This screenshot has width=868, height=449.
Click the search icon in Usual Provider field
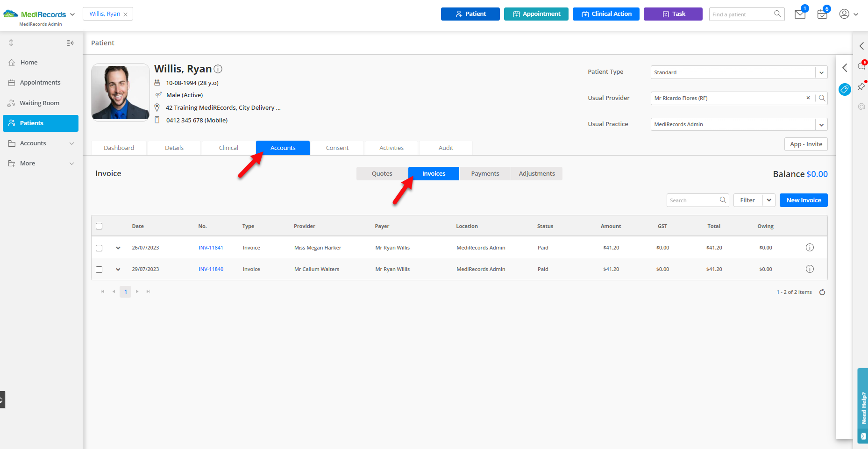coord(822,98)
